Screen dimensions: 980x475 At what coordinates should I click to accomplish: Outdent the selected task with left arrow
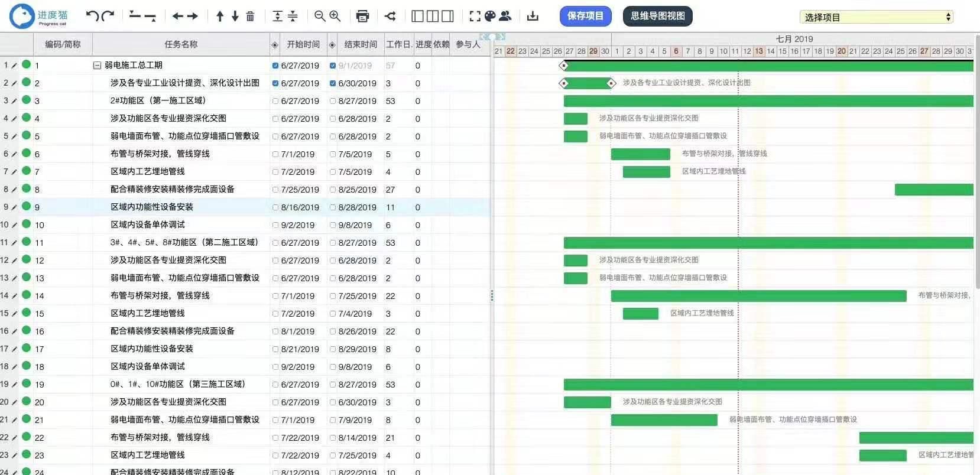tap(177, 17)
